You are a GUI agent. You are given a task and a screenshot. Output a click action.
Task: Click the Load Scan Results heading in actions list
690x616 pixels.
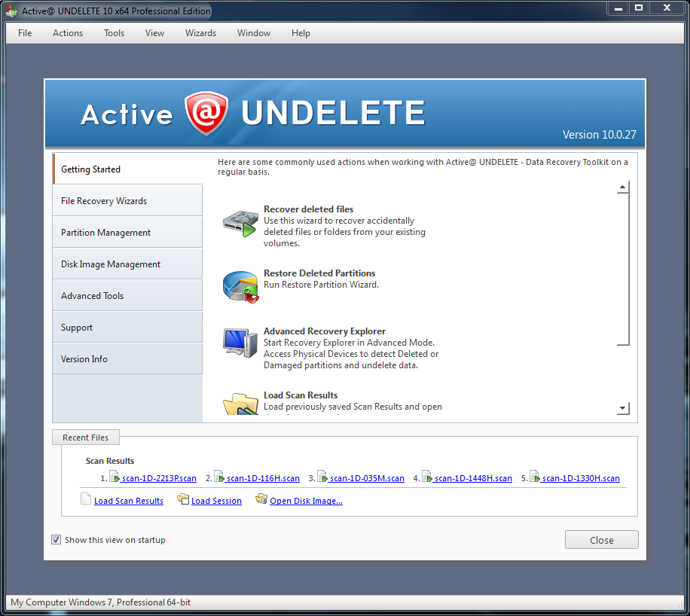click(x=301, y=395)
